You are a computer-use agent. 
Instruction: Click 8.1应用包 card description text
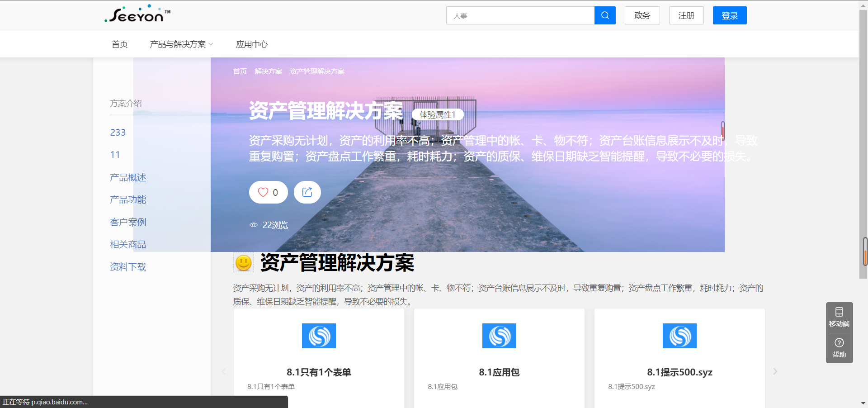tap(443, 387)
